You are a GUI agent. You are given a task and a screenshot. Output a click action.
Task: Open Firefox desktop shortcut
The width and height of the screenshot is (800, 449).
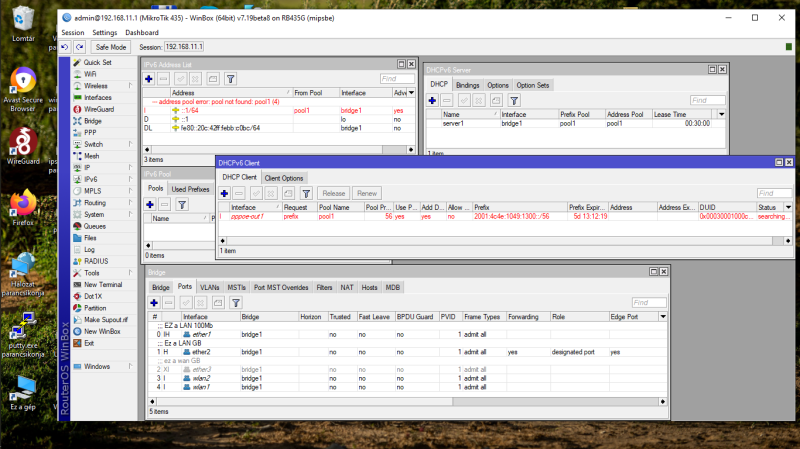(x=22, y=208)
